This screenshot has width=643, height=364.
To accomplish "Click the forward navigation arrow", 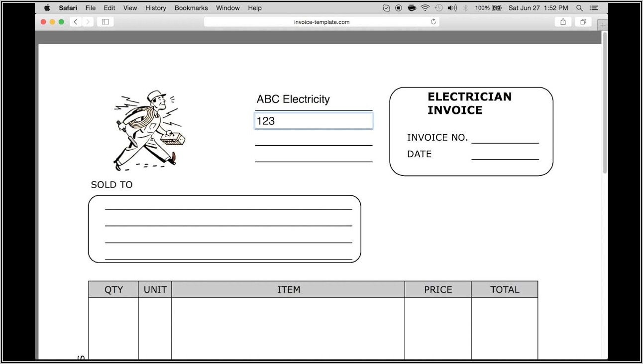I will [88, 22].
